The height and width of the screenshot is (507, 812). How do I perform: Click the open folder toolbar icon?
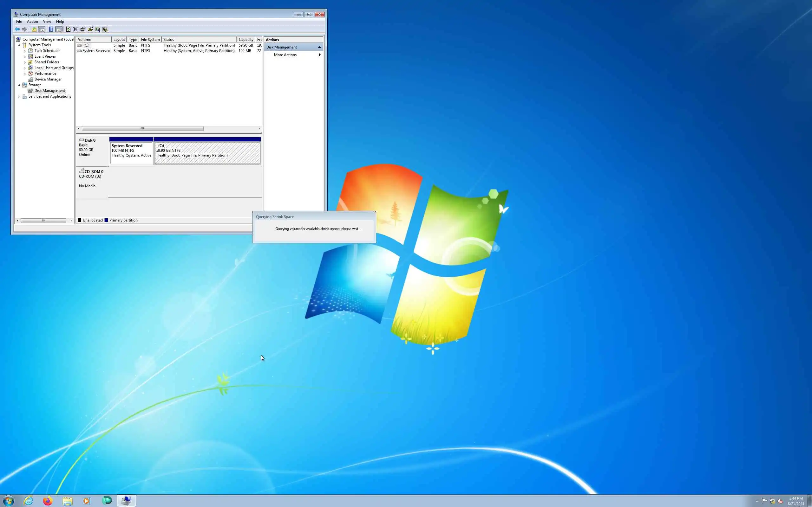click(90, 29)
